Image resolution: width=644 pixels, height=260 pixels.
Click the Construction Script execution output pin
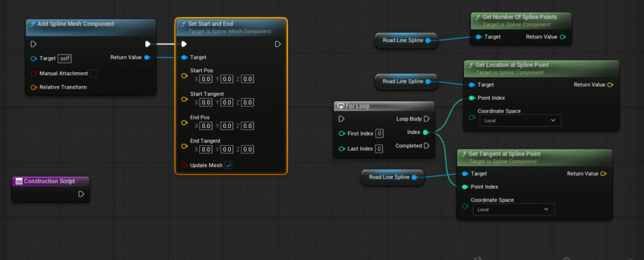(81, 194)
